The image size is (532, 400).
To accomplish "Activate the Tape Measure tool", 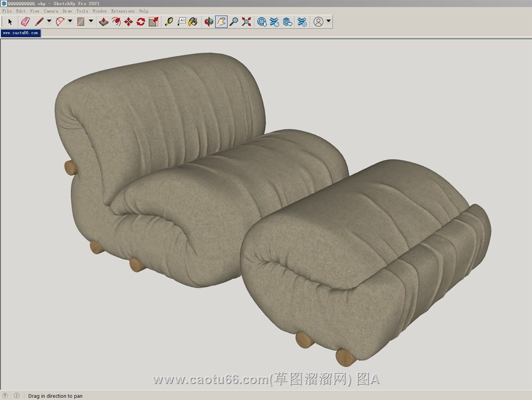I will pyautogui.click(x=169, y=21).
